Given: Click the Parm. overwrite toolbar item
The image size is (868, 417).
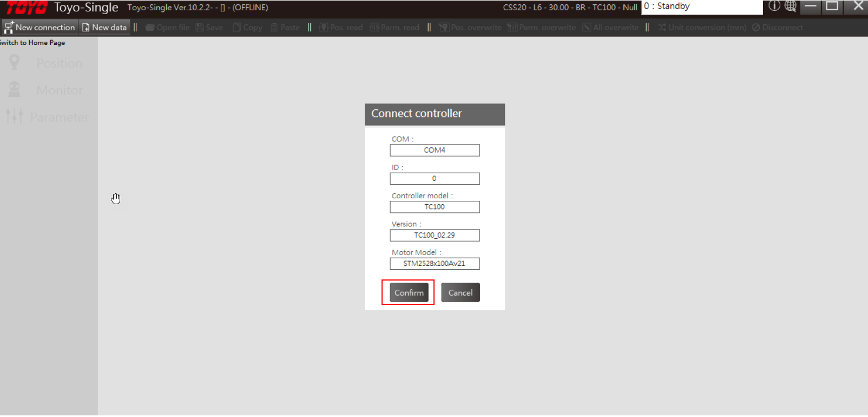Looking at the screenshot, I should tap(542, 27).
